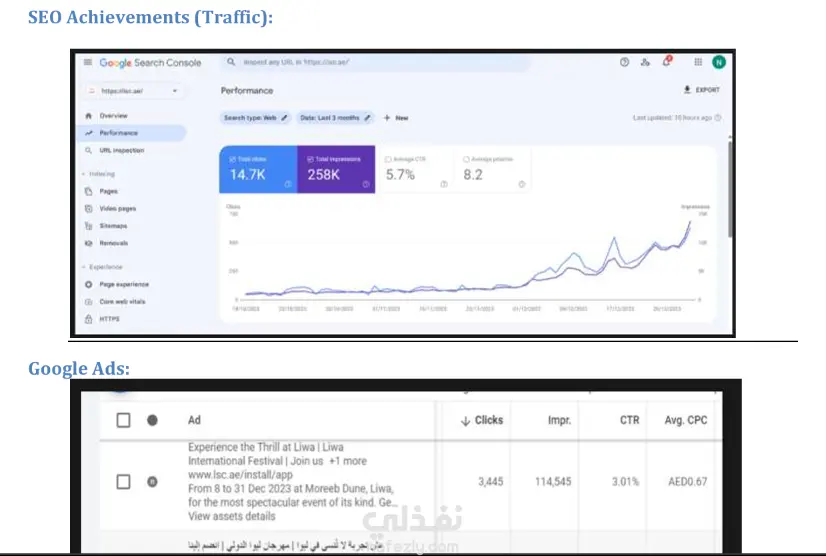Click the Overview home icon
826x556 pixels.
click(88, 115)
